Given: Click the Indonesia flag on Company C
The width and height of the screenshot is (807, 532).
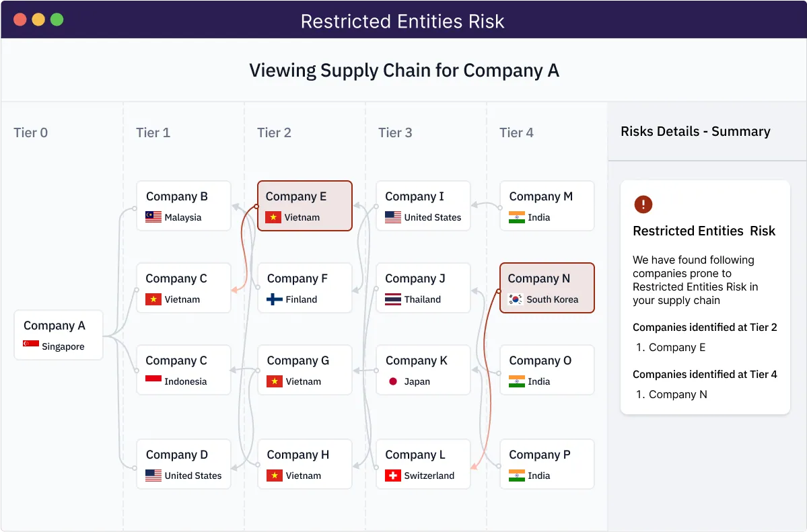Looking at the screenshot, I should pos(153,381).
